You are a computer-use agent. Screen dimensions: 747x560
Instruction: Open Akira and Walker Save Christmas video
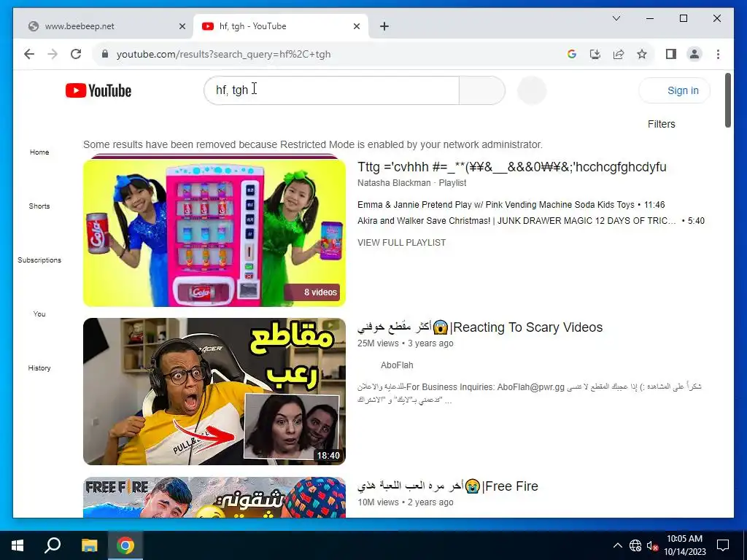point(531,220)
